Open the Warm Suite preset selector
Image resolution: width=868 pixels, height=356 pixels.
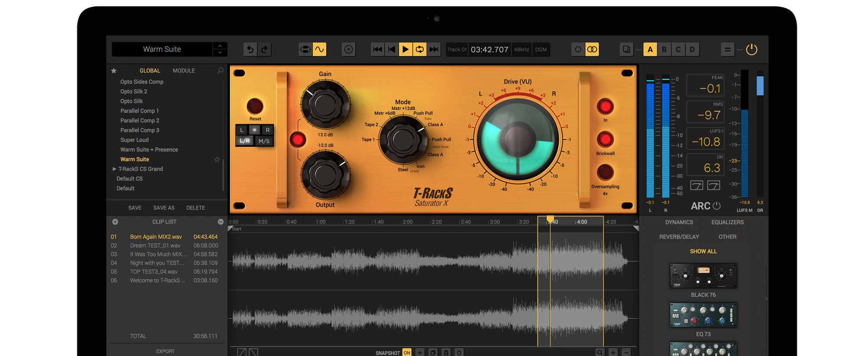(x=162, y=49)
